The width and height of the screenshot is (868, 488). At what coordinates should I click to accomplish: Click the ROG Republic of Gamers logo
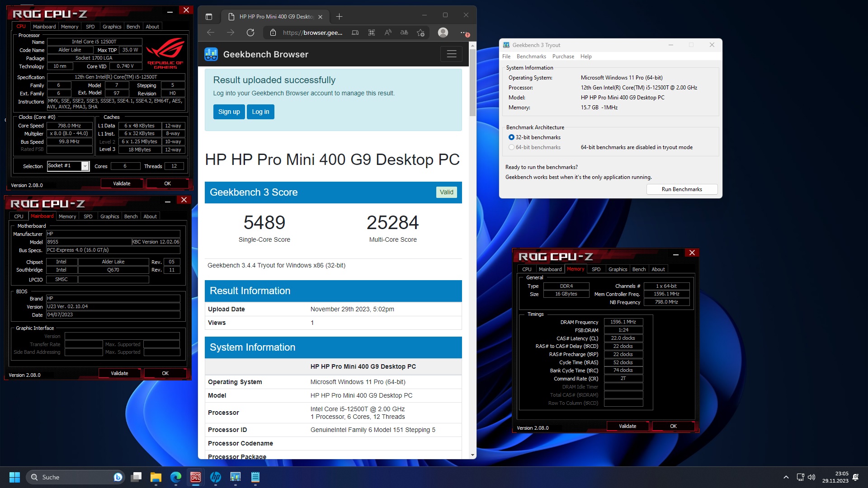(165, 53)
